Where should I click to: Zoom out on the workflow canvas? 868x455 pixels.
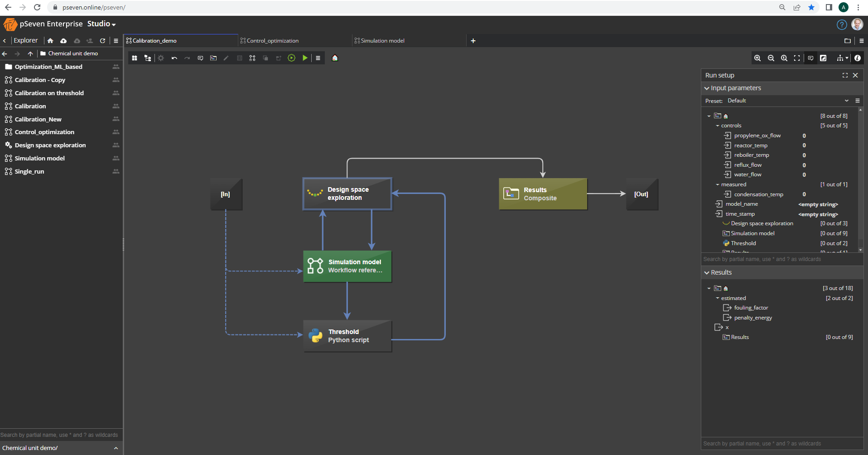[771, 58]
